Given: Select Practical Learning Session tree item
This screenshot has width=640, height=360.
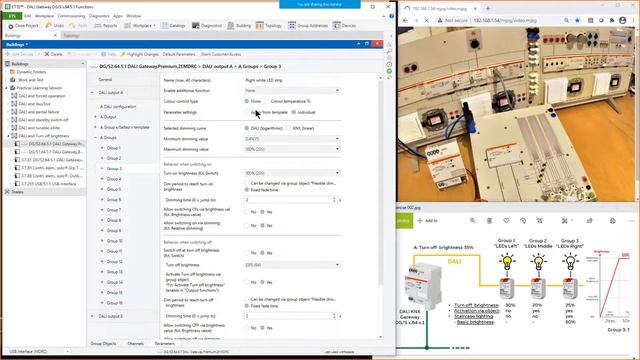Looking at the screenshot, I should (39, 88).
